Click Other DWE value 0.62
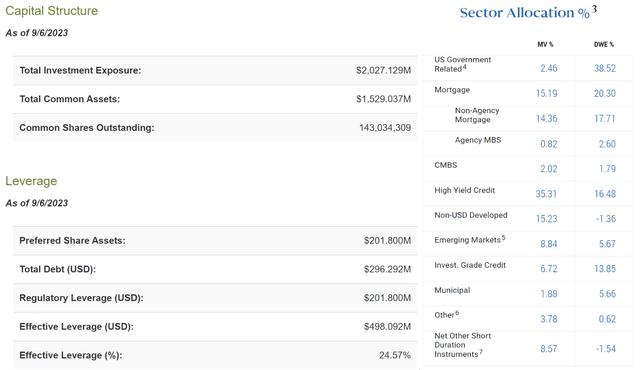The image size is (640, 370). pyautogui.click(x=607, y=319)
